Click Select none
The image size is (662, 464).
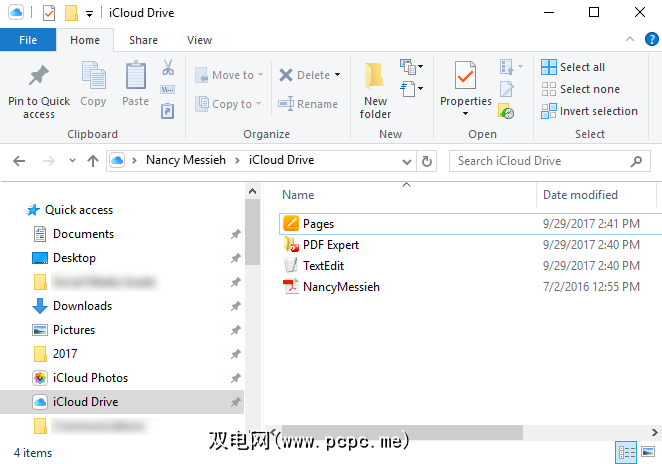coord(581,89)
